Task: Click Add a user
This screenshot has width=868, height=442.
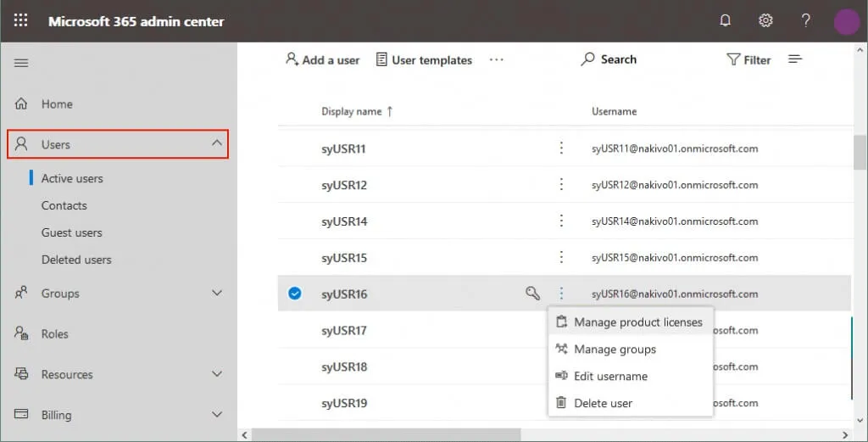Action: tap(322, 60)
